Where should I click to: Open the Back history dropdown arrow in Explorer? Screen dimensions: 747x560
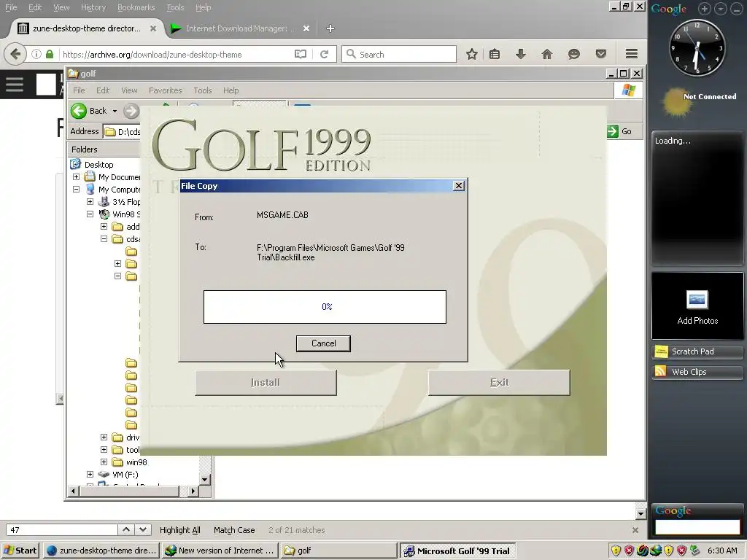click(115, 111)
